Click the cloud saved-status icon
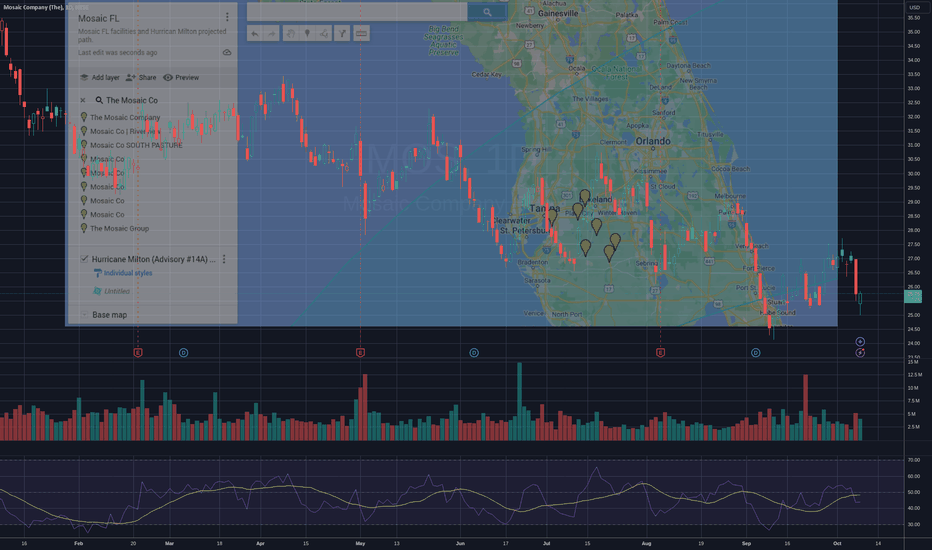Image resolution: width=932 pixels, height=550 pixels. [227, 52]
